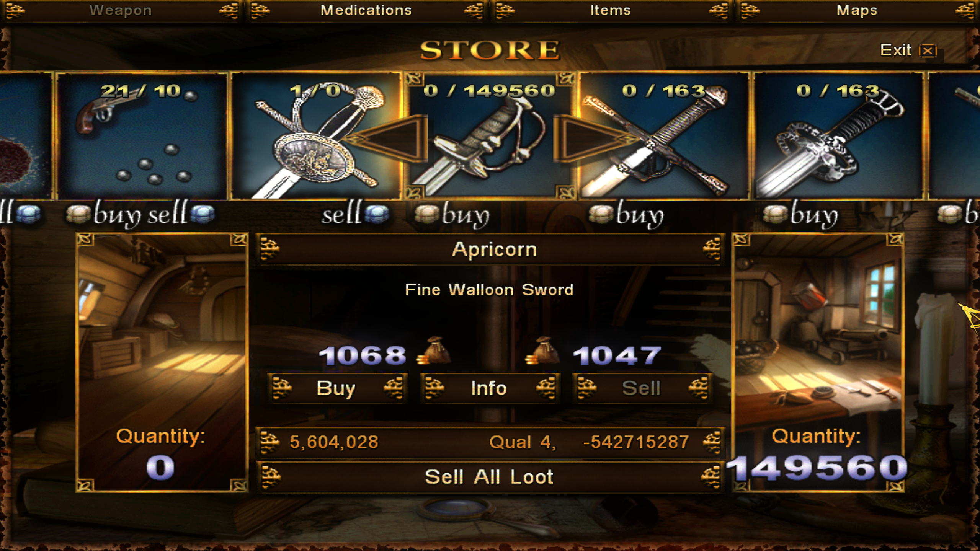980x551 pixels.
Task: Select the basket-hilt sword priced 163
Action: point(838,136)
